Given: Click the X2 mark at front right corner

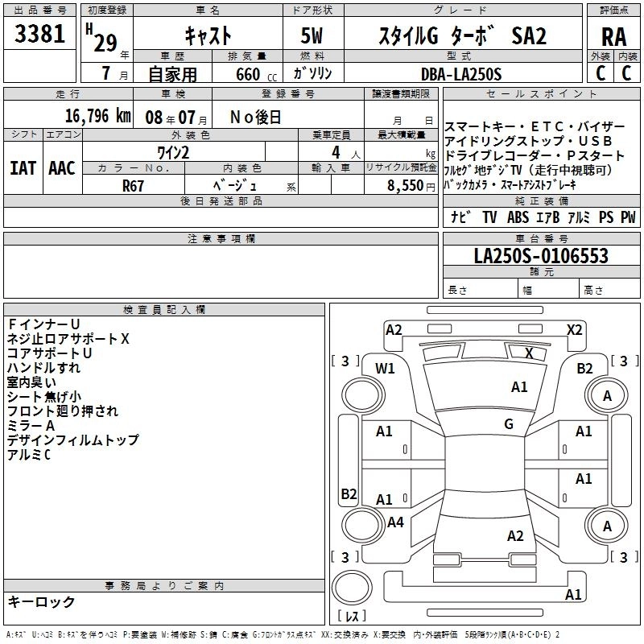Looking at the screenshot, I should tap(574, 330).
